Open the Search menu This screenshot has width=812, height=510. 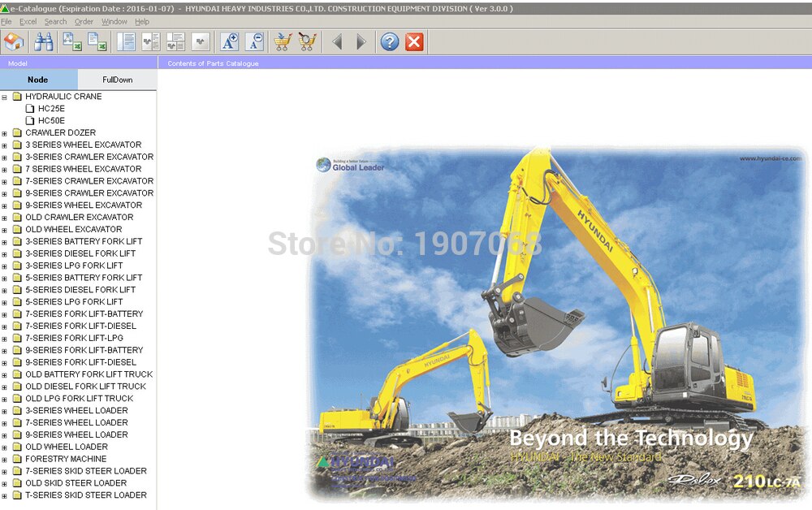coord(55,22)
